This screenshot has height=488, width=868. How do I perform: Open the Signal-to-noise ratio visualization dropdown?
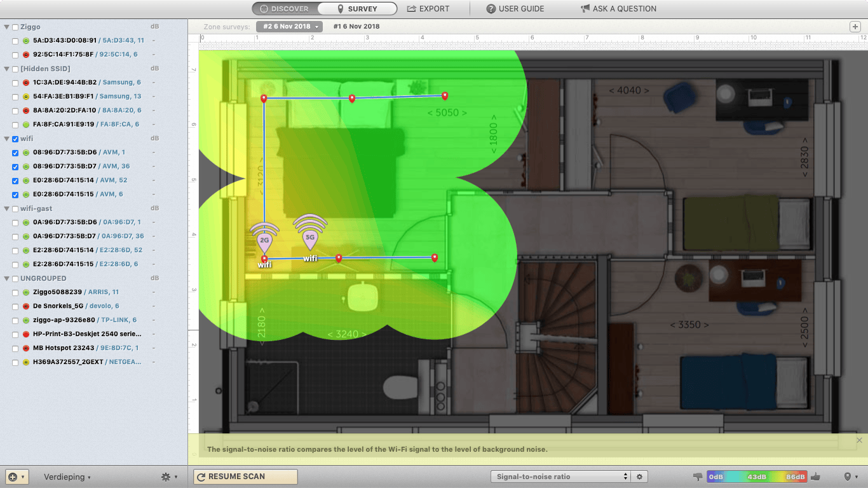[x=560, y=477]
